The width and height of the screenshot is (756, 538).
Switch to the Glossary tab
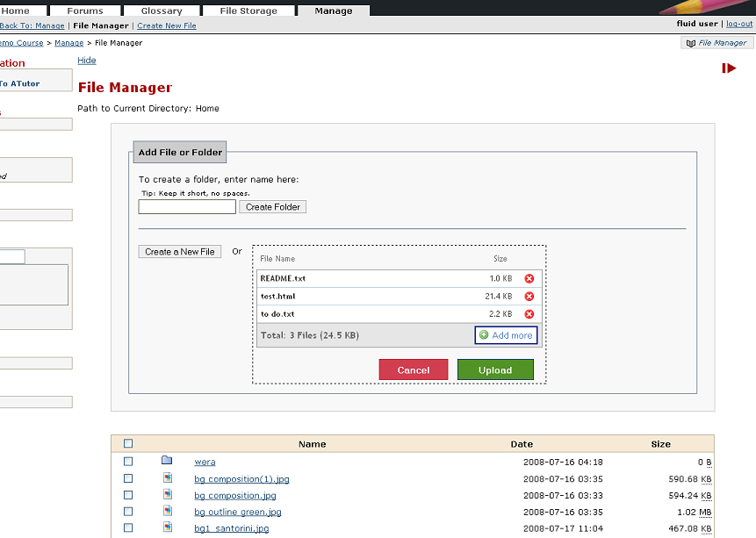click(162, 11)
